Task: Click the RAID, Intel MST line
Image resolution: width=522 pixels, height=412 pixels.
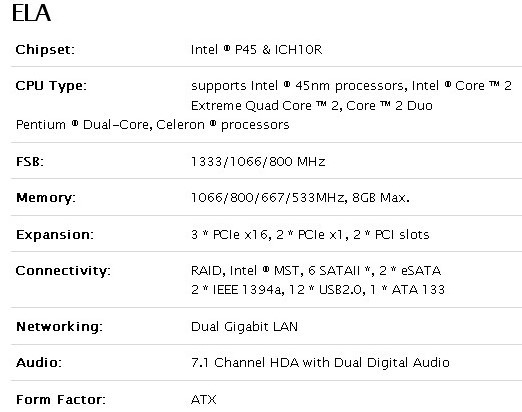Action: click(316, 270)
